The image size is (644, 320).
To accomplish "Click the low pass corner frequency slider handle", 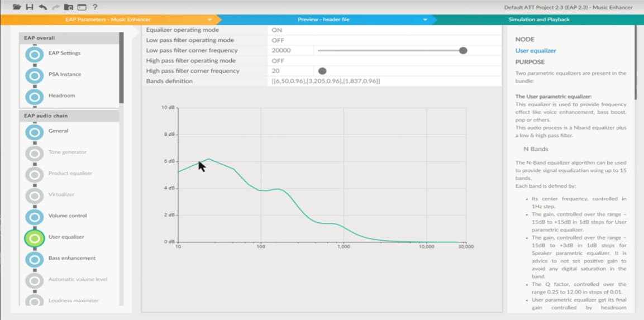I will click(463, 51).
